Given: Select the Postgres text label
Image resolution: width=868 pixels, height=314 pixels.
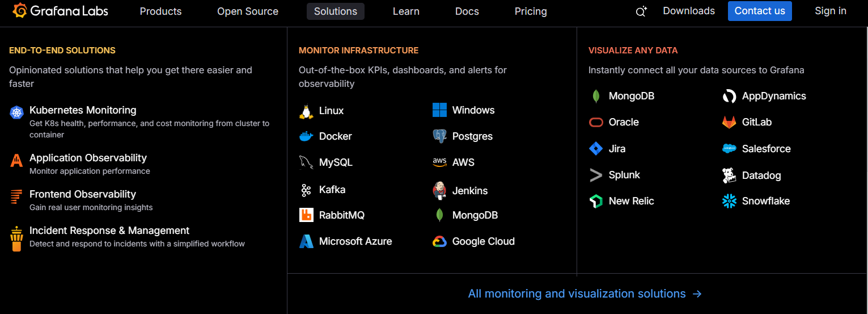Looking at the screenshot, I should pos(472,136).
